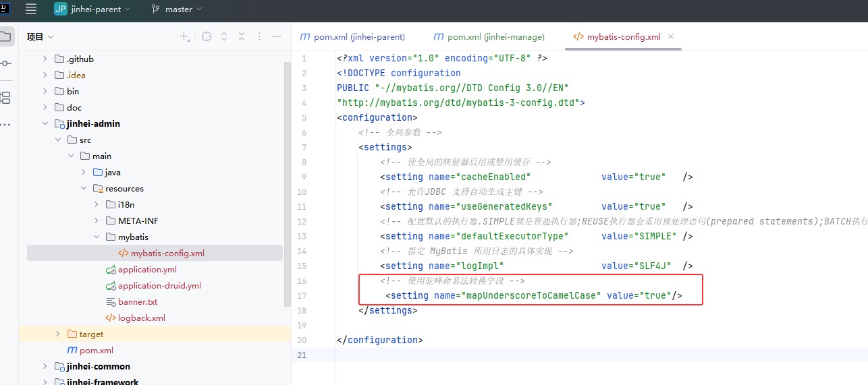Open the 项目 view mode dropdown

[40, 37]
